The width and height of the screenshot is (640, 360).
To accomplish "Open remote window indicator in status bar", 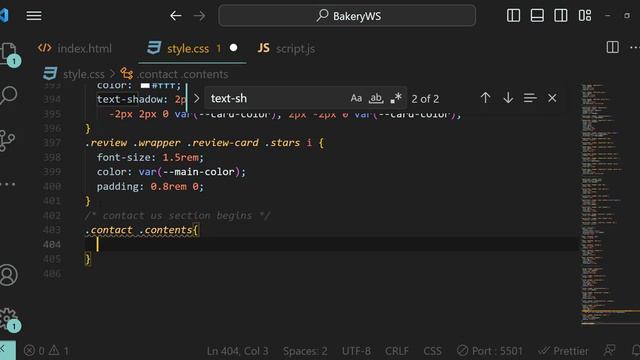I will 7,350.
